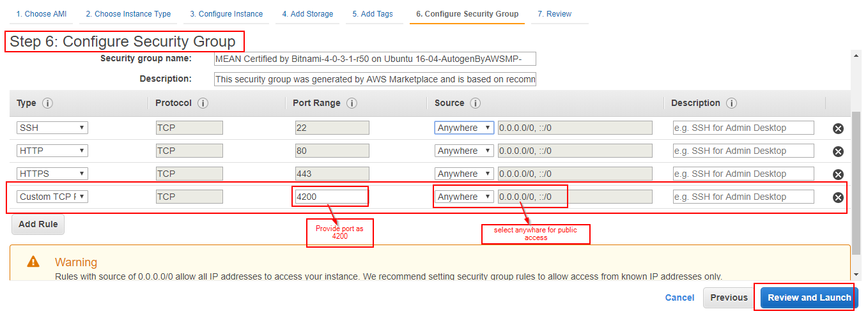This screenshot has height=316, width=868.
Task: Open the HTTP row Source dropdown
Action: click(464, 151)
